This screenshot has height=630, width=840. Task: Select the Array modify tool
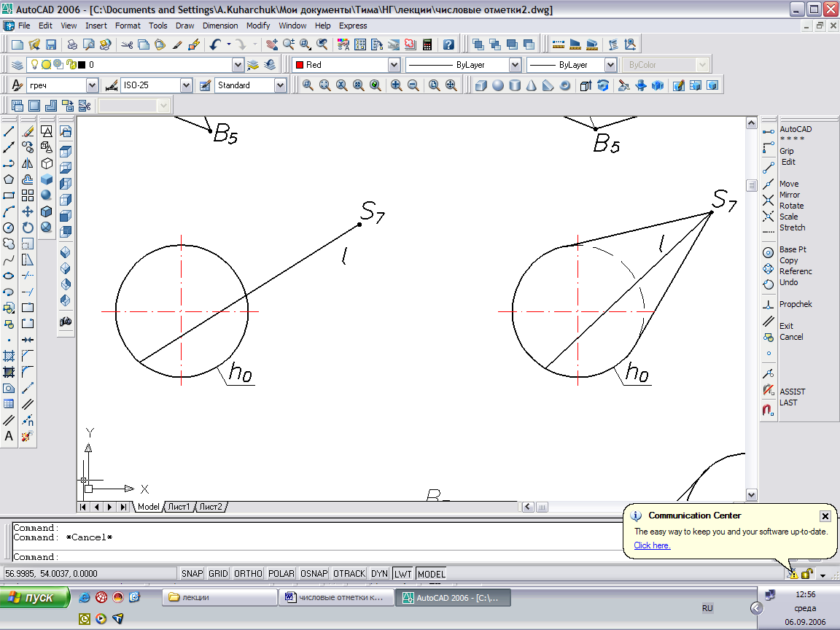[28, 195]
